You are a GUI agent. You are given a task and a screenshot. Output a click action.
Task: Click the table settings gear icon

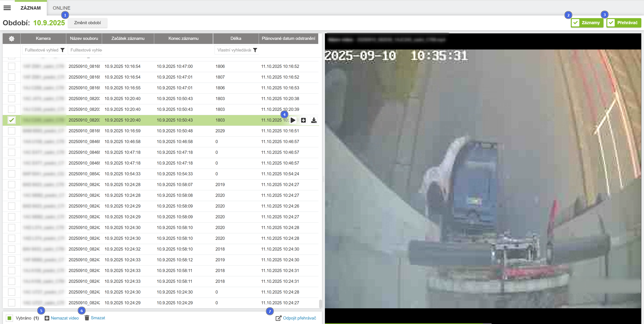11,39
